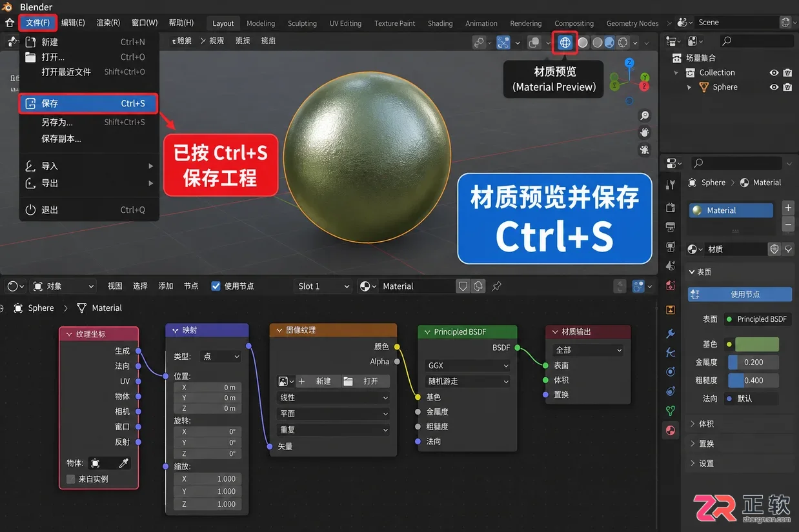Choose 保存 Ctrl+S menu entry
Screen dimensions: 799x532
pos(88,103)
